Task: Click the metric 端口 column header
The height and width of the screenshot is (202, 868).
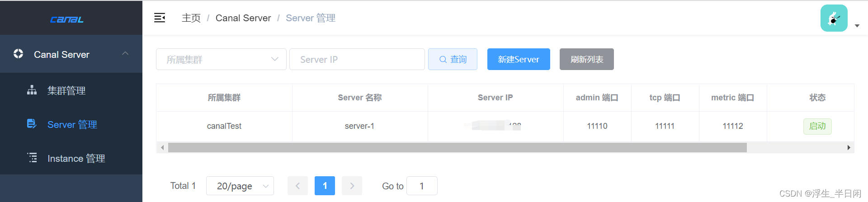Action: [733, 98]
